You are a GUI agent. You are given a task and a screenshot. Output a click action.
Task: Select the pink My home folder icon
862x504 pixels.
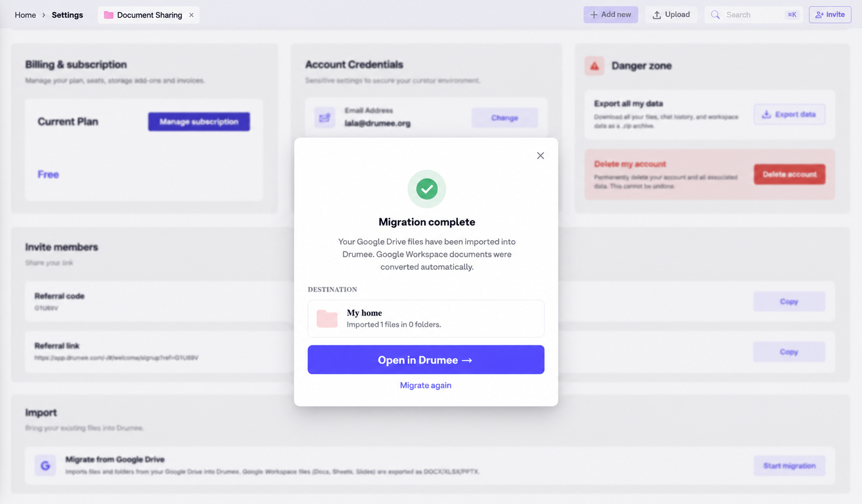(x=327, y=318)
